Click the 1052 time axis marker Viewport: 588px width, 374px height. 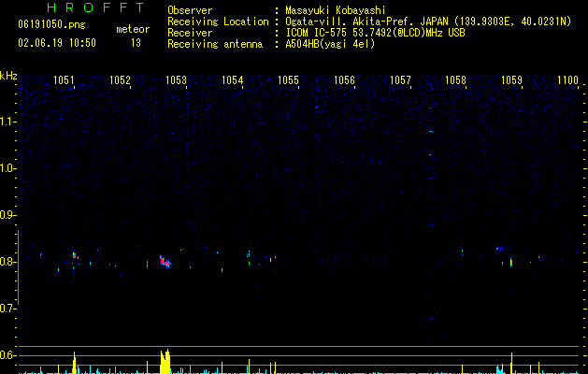pos(120,80)
